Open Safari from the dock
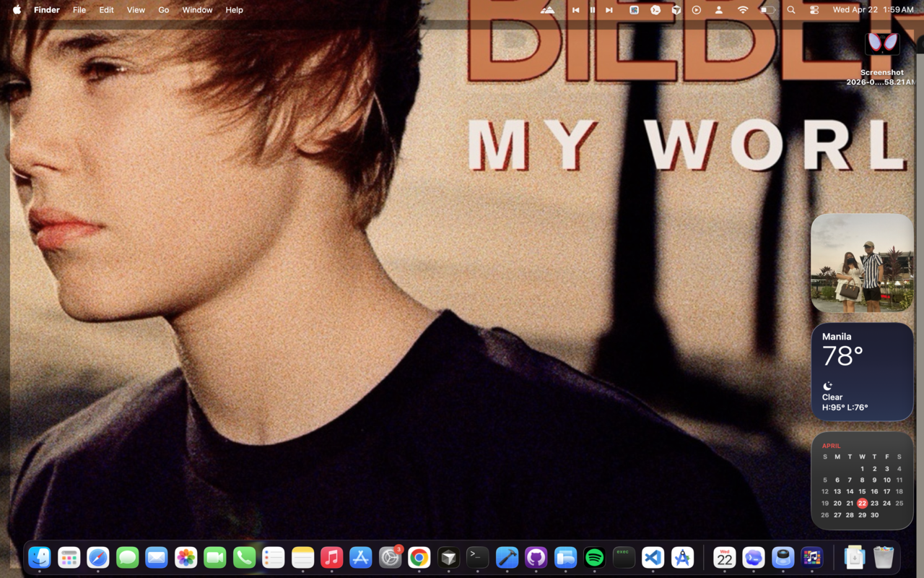This screenshot has height=578, width=924. [98, 557]
